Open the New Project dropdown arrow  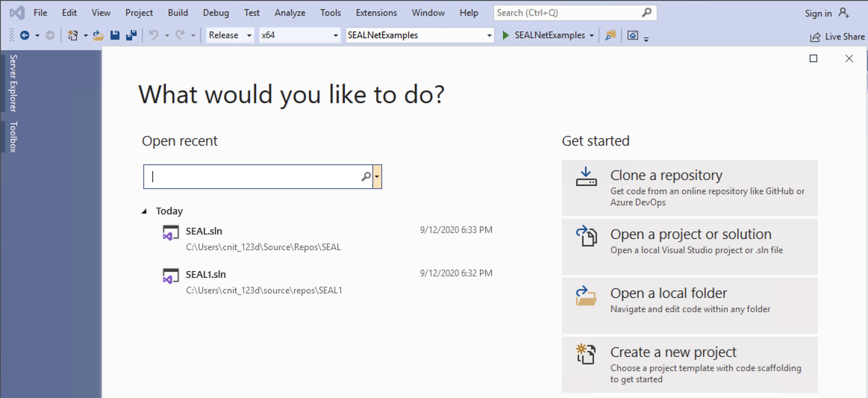point(86,35)
